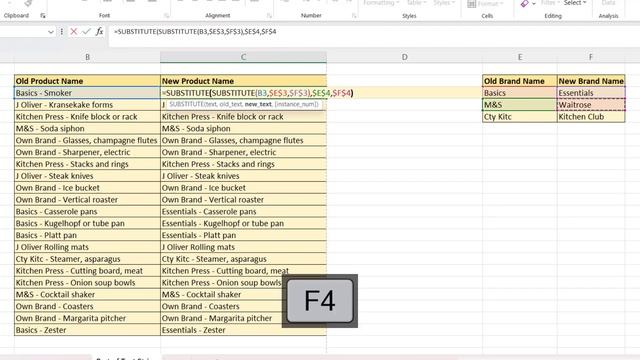Select cell 'Basics - Smoker'
Viewport: 640px width, 360px height.
click(x=87, y=93)
